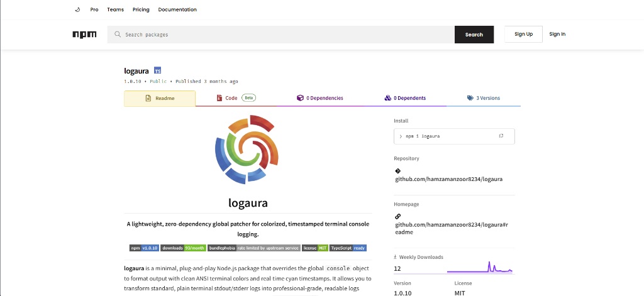Click the npm v1.0.10 badge

tap(144, 248)
